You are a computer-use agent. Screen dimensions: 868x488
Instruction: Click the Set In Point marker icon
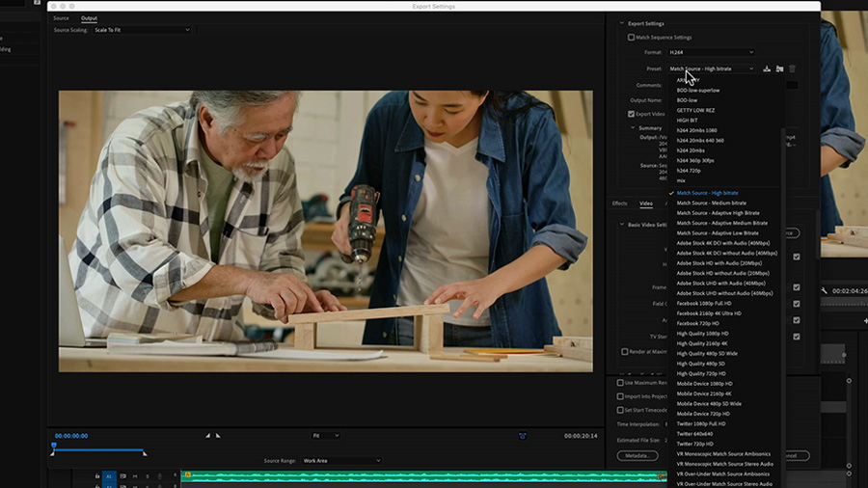(x=207, y=435)
